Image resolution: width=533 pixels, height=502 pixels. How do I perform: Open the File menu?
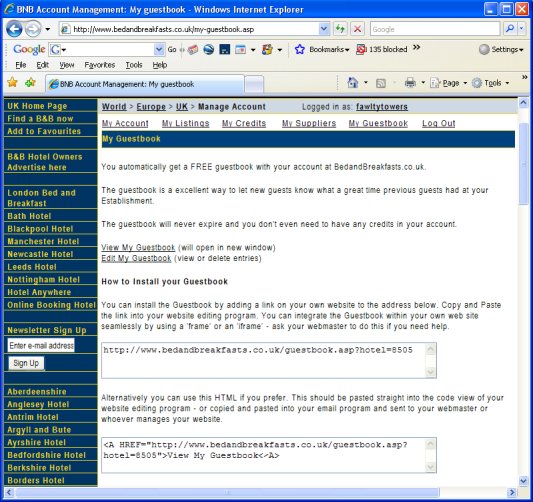point(21,65)
